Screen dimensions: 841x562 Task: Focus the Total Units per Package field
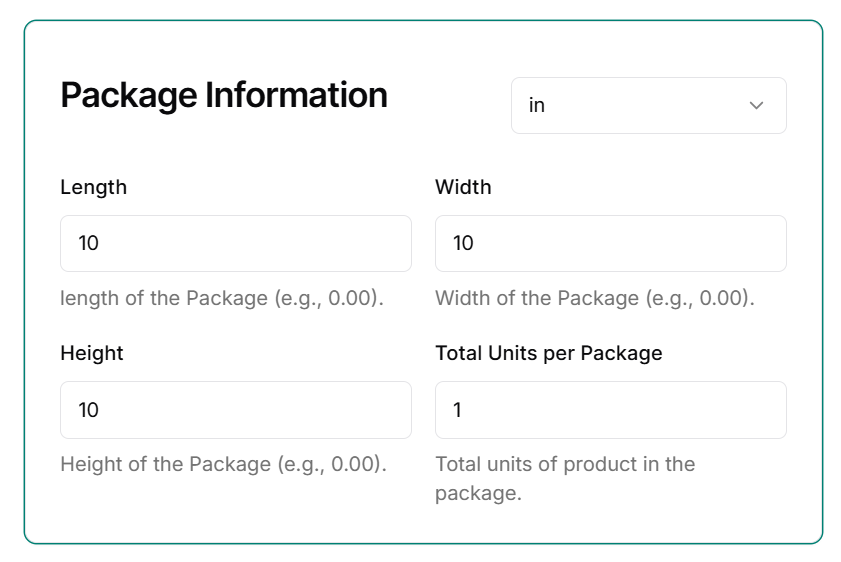point(610,409)
